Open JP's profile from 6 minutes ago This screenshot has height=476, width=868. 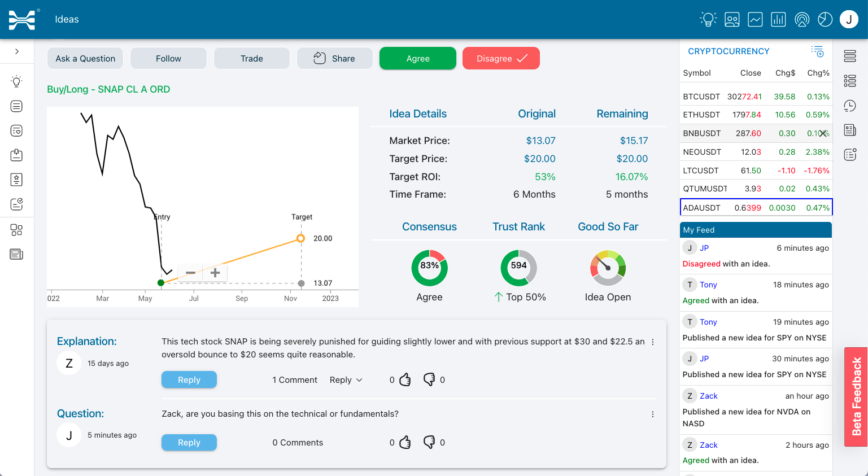[704, 248]
